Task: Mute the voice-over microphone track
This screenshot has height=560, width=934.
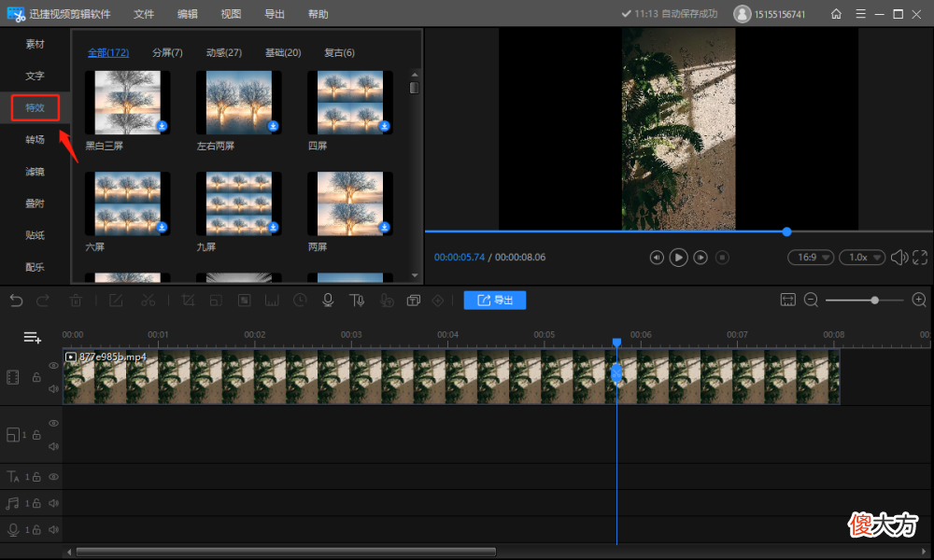Action: coord(53,529)
